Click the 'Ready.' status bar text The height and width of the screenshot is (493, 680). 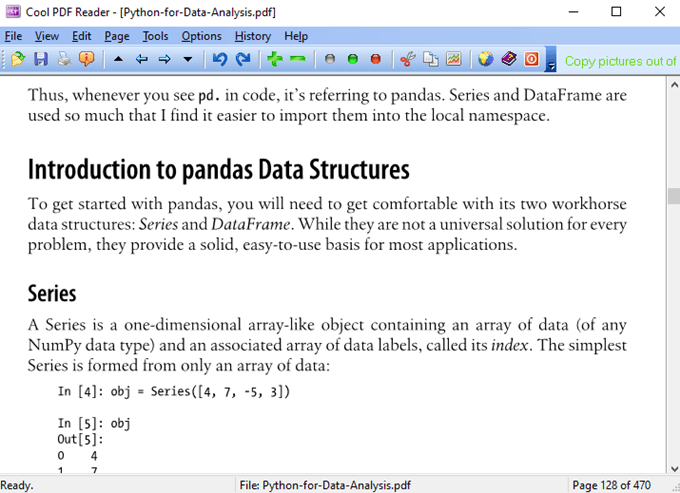pyautogui.click(x=17, y=485)
